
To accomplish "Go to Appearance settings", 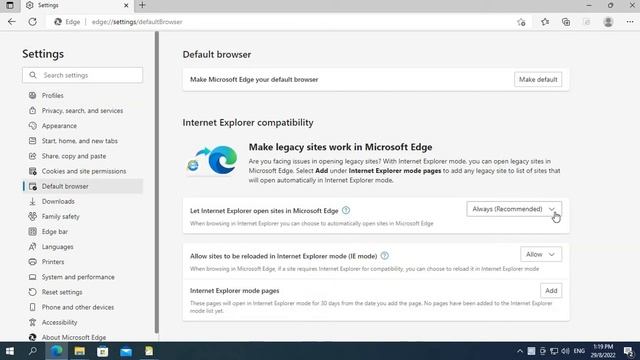I will (83, 126).
